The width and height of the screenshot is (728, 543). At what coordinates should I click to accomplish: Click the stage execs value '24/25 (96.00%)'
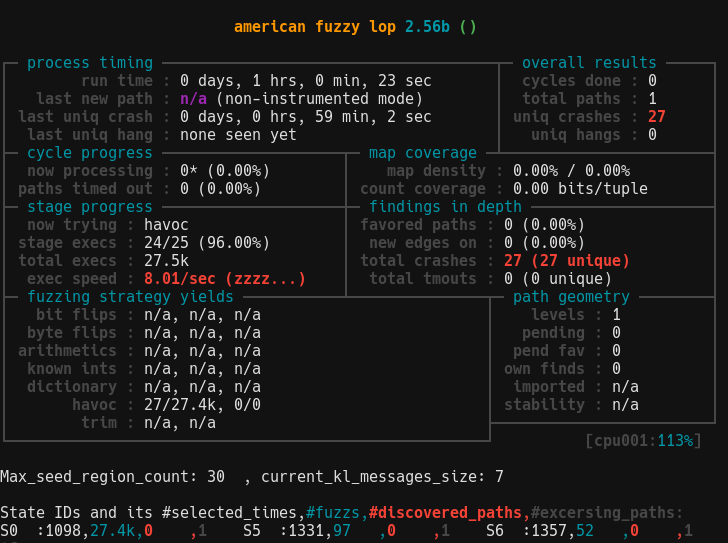(207, 243)
